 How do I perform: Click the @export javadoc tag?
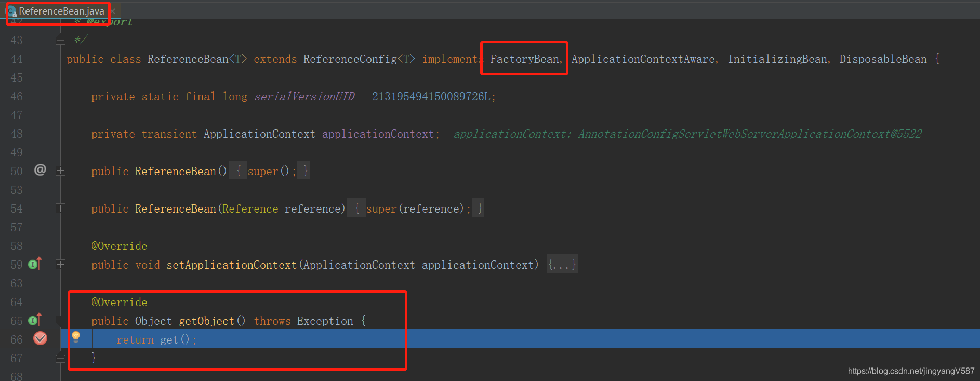click(x=109, y=22)
